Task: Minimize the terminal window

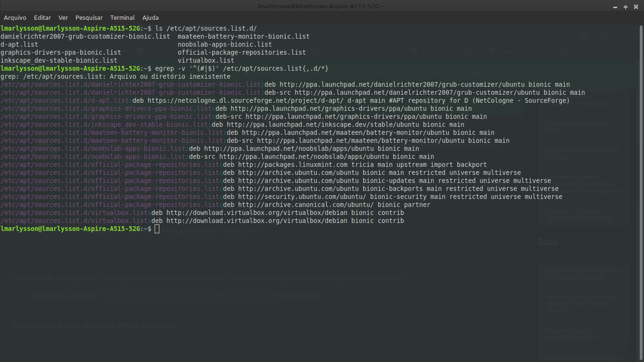Action: (616, 7)
